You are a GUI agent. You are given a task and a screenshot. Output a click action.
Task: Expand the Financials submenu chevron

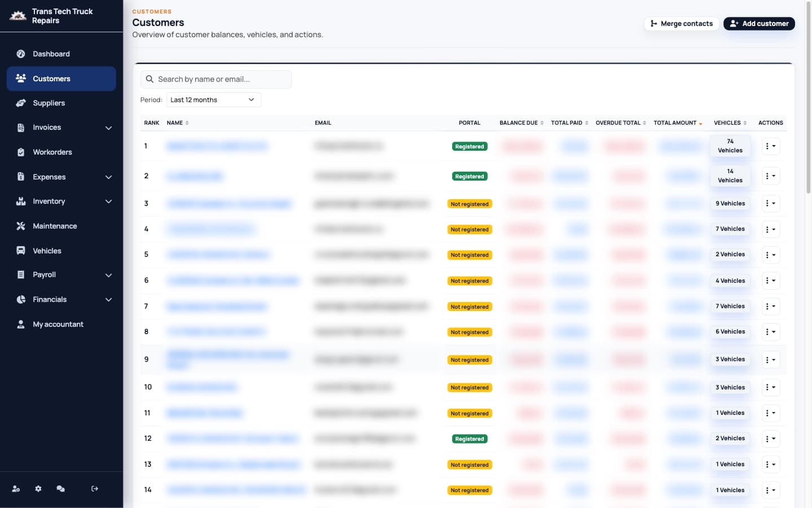click(109, 299)
